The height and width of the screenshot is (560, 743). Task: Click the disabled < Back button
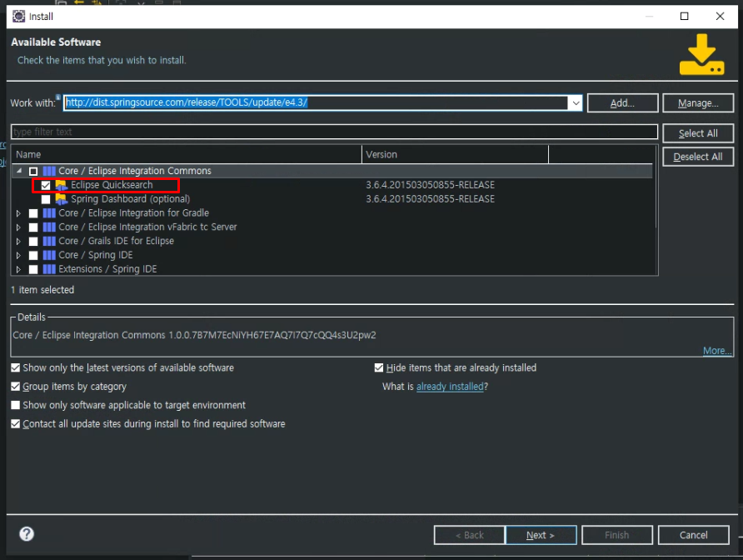[x=469, y=535]
